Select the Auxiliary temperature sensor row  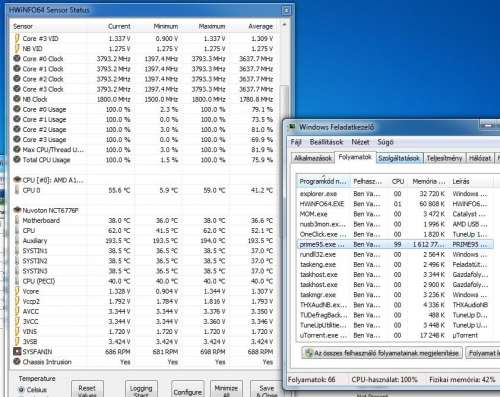145,241
